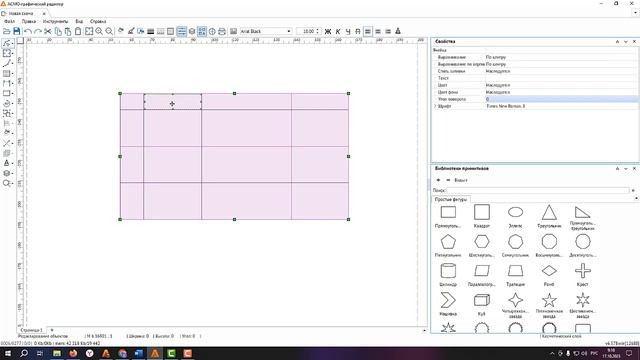Open the Файл menu

click(9, 21)
